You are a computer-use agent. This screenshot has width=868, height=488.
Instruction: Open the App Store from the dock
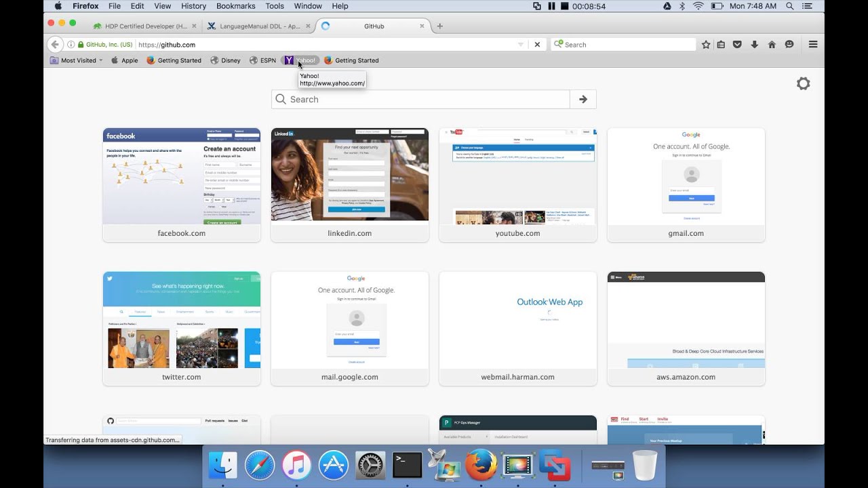[x=333, y=466]
